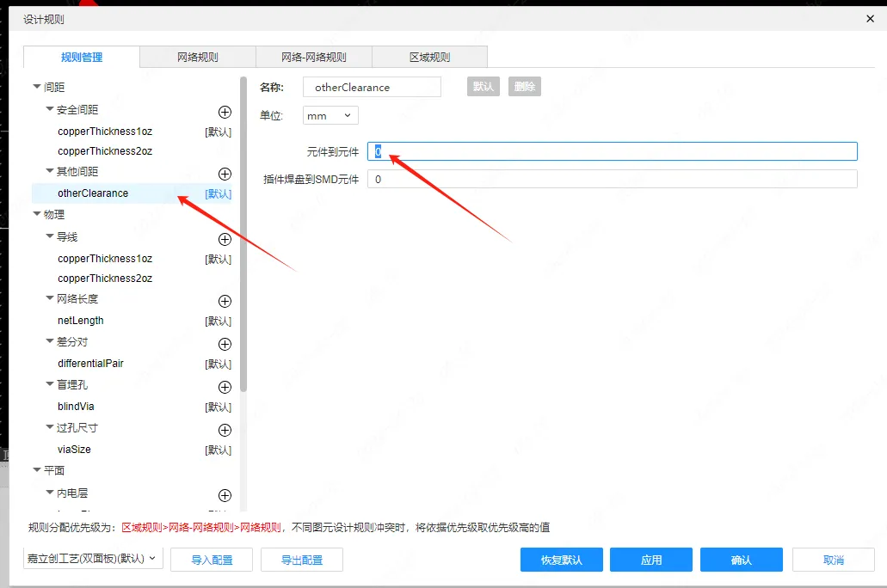Click the 导出配置 button
Image resolution: width=887 pixels, height=588 pixels.
tap(302, 560)
